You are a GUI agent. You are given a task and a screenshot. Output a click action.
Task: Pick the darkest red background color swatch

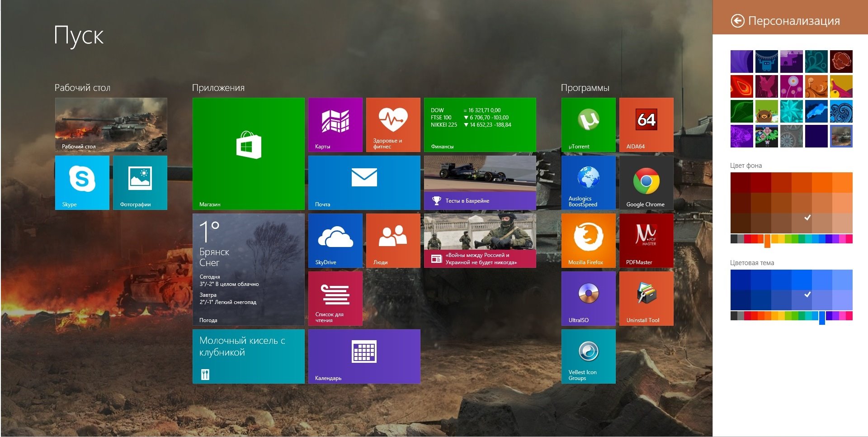740,182
